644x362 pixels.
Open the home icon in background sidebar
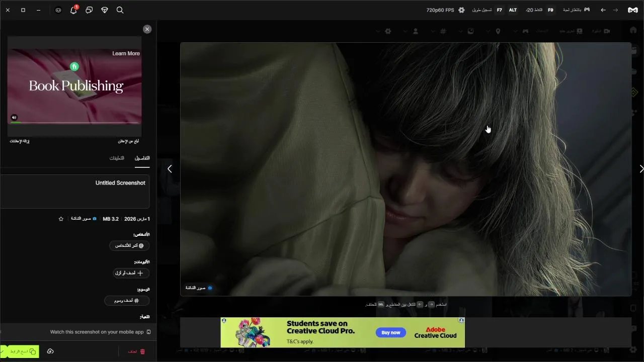[x=633, y=31]
